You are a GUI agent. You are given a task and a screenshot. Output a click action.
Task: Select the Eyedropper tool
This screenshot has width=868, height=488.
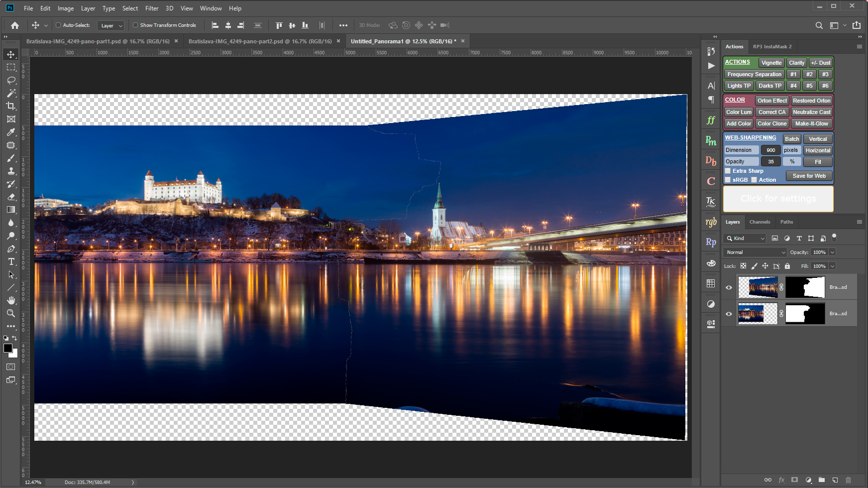tap(11, 132)
